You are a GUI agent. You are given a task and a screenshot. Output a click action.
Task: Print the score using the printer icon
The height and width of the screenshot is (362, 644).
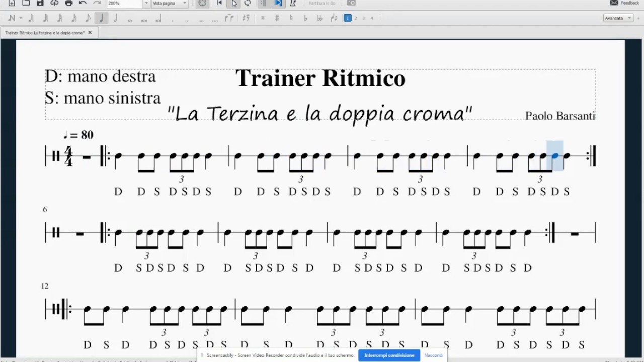[x=68, y=3]
